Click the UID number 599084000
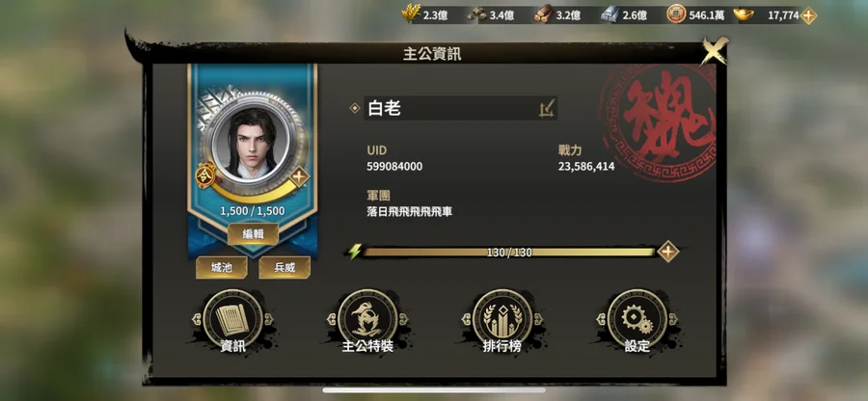This screenshot has width=868, height=401. (x=394, y=167)
